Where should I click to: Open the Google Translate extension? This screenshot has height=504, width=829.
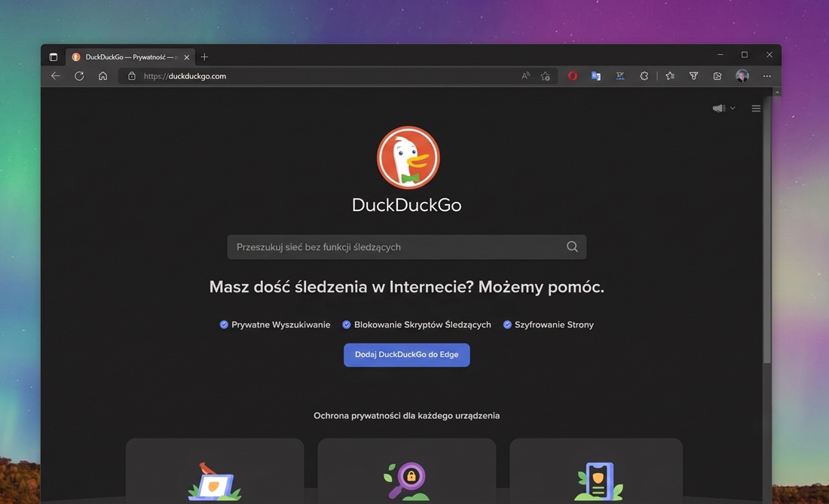pos(596,76)
